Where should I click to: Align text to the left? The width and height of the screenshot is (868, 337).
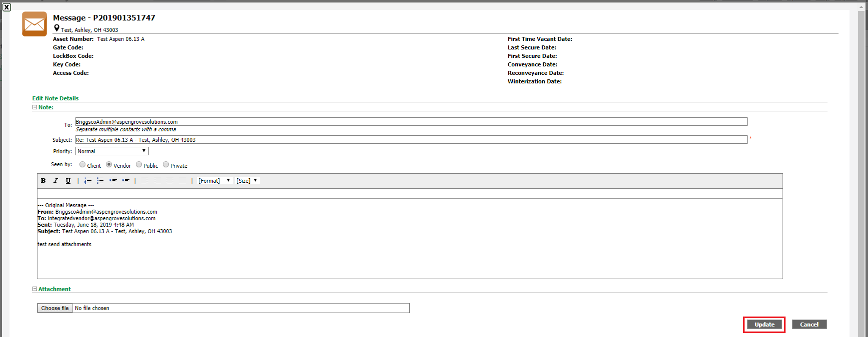145,181
